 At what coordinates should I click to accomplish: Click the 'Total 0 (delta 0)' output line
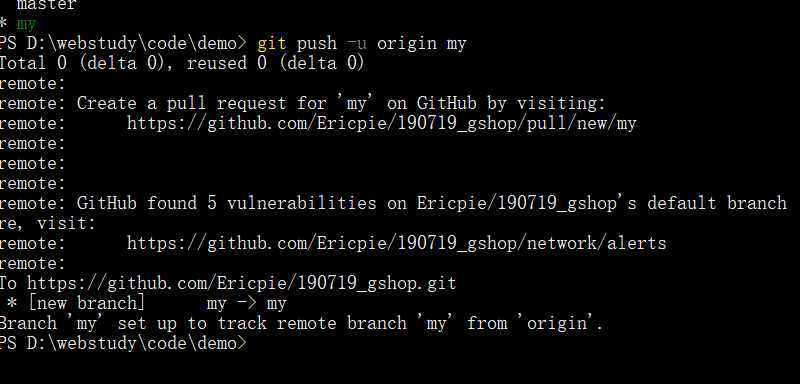[x=182, y=64]
